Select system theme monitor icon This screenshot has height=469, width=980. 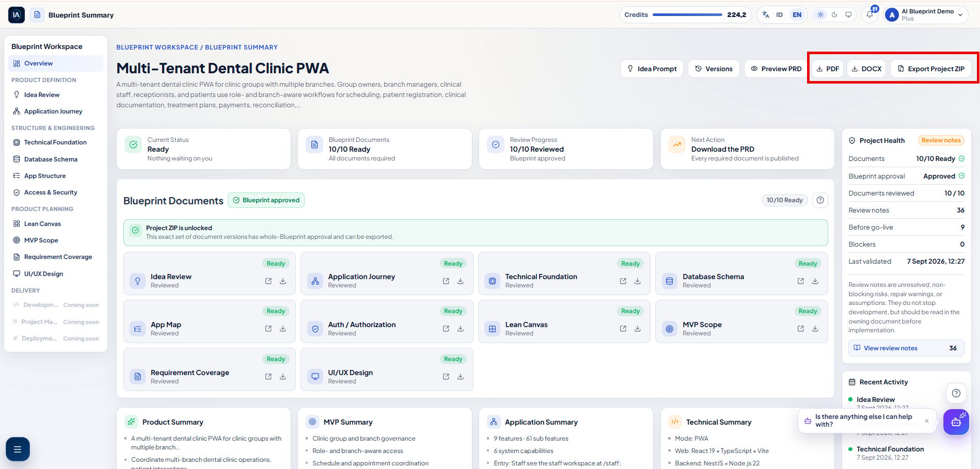tap(848, 15)
